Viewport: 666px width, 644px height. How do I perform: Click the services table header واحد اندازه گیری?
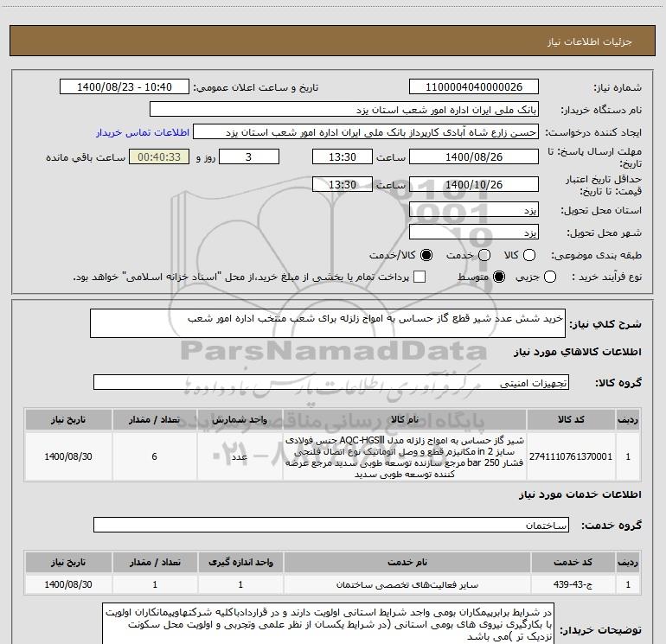(240, 563)
